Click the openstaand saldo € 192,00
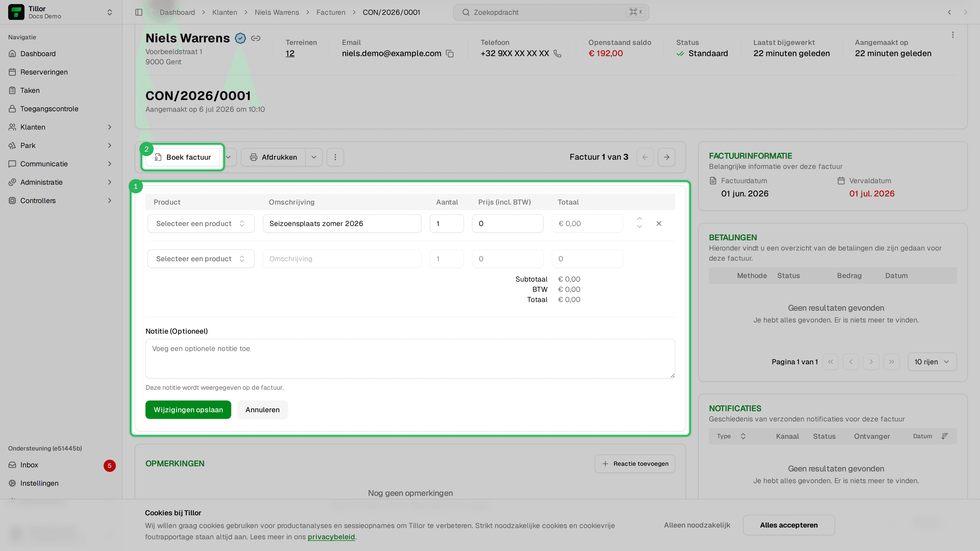Viewport: 980px width, 551px height. (x=606, y=53)
